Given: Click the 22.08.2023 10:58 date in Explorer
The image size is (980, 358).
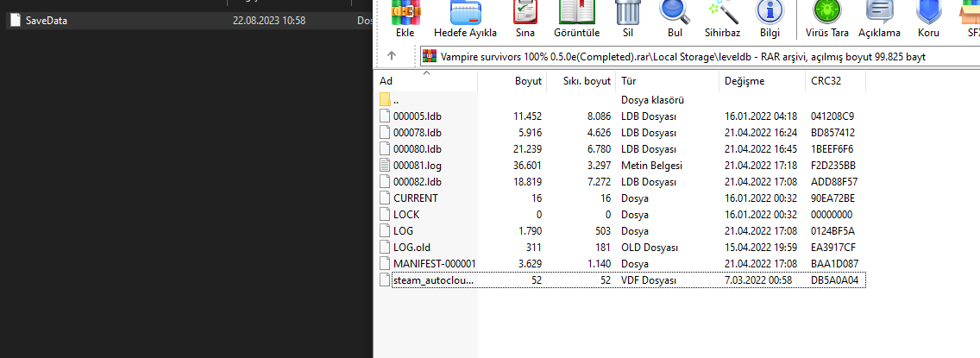Looking at the screenshot, I should click(269, 21).
